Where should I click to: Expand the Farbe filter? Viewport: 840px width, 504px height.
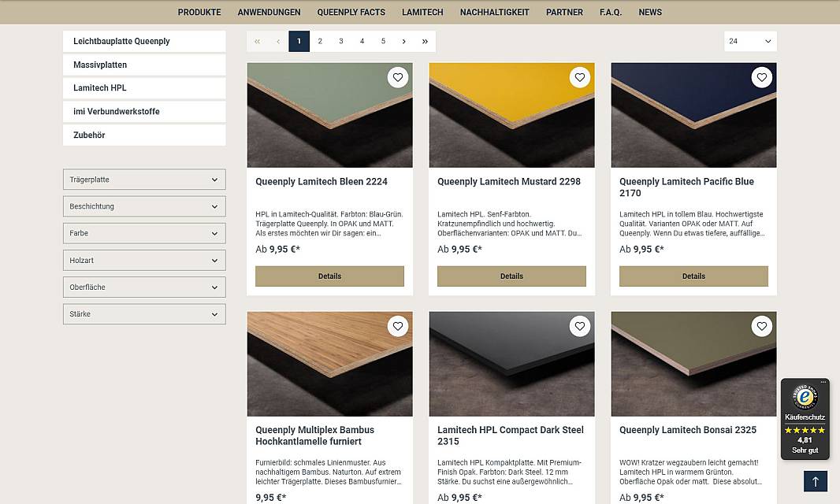144,233
